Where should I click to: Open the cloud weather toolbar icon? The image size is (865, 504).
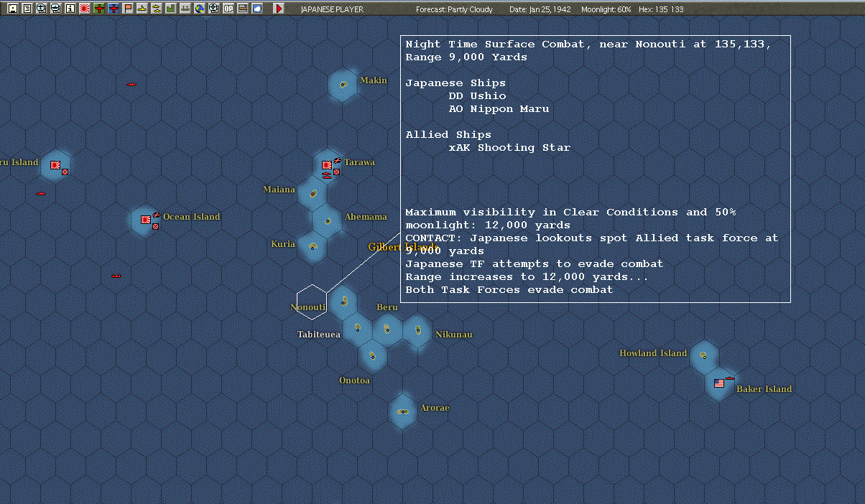257,9
